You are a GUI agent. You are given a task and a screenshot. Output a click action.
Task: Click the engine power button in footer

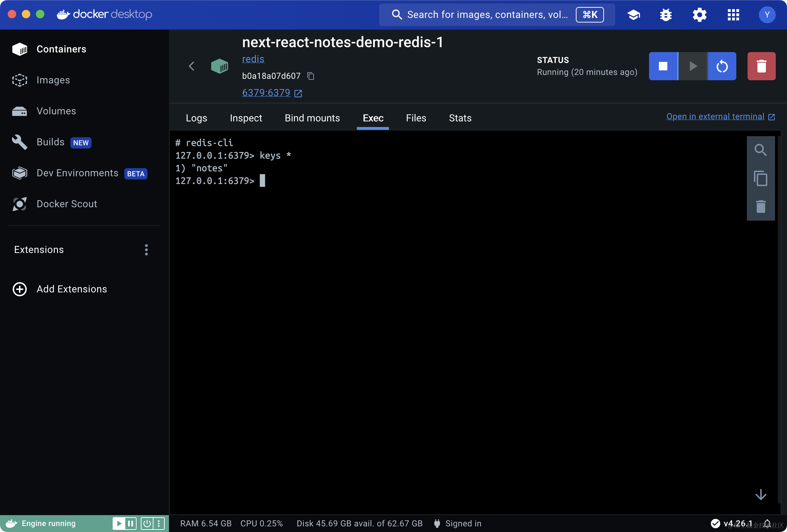click(147, 524)
